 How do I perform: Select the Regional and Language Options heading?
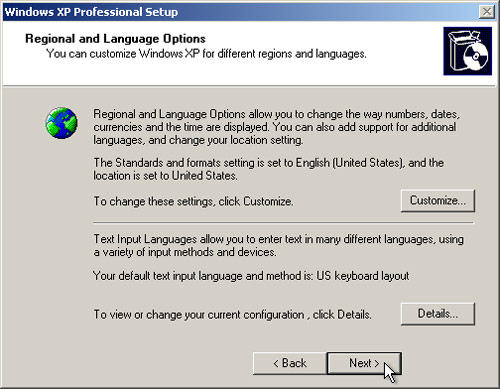coord(115,39)
